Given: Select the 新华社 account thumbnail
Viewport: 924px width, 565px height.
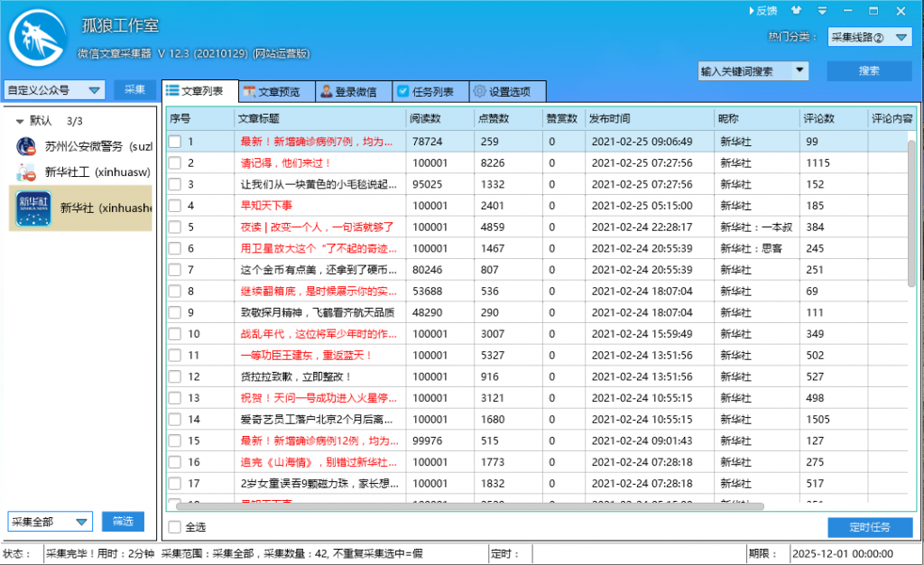Looking at the screenshot, I should 33,208.
